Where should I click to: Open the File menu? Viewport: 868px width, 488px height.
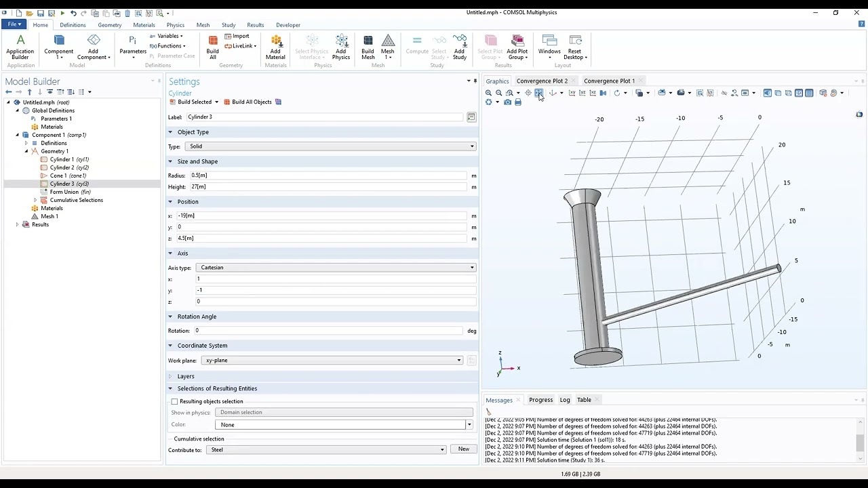14,24
